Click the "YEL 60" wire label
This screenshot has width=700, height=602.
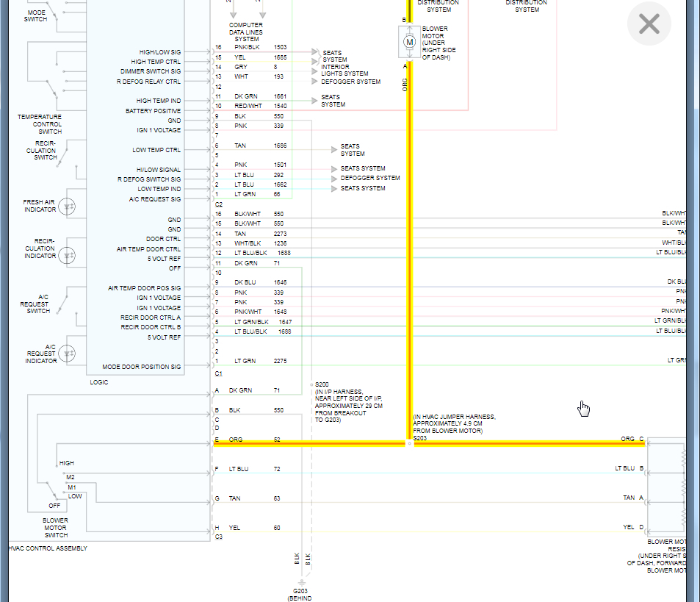254,528
